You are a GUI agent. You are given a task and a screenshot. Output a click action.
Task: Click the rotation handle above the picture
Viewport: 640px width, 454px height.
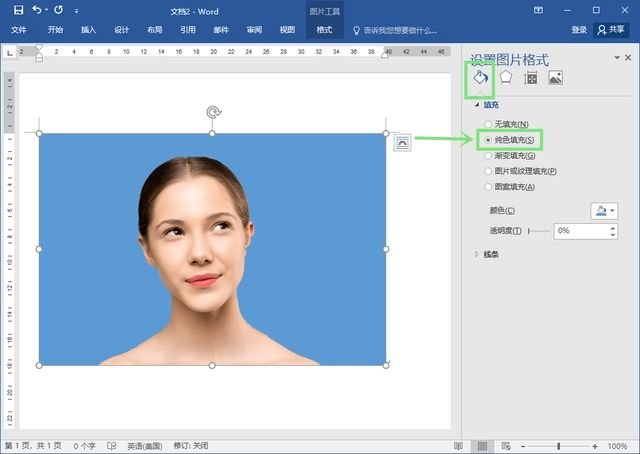point(212,112)
